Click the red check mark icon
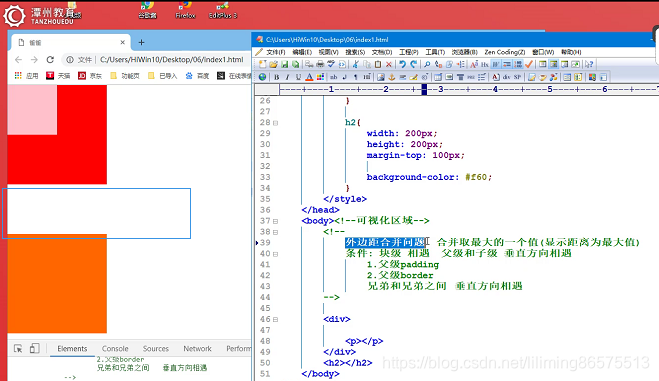The width and height of the screenshot is (659, 381). click(529, 64)
